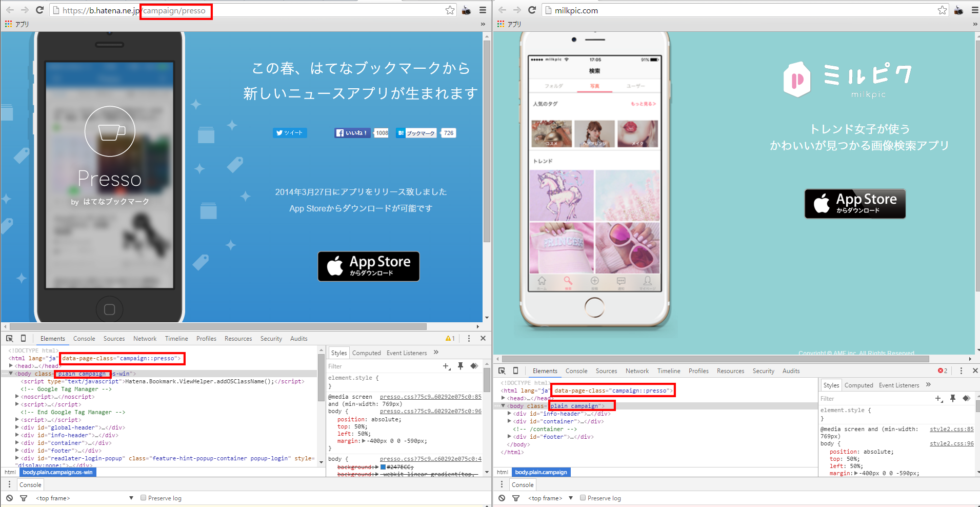The height and width of the screenshot is (507, 980).
Task: Open left DevTools more options menu
Action: (468, 339)
